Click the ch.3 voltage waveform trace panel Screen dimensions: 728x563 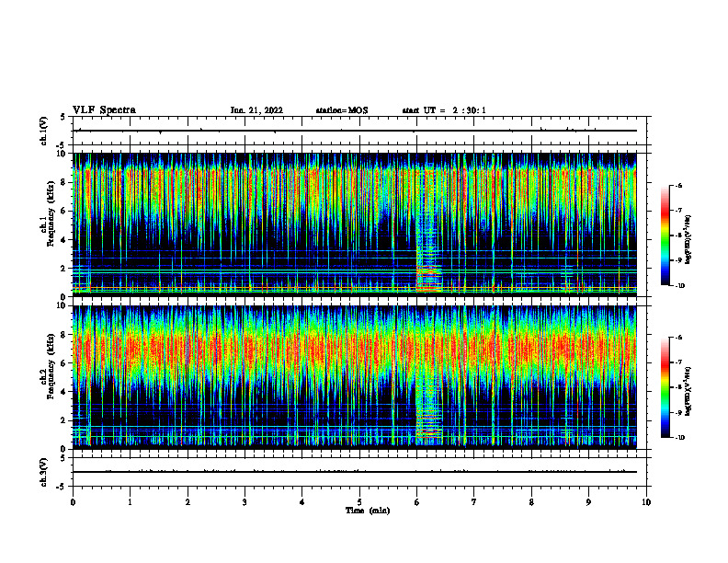pos(359,472)
